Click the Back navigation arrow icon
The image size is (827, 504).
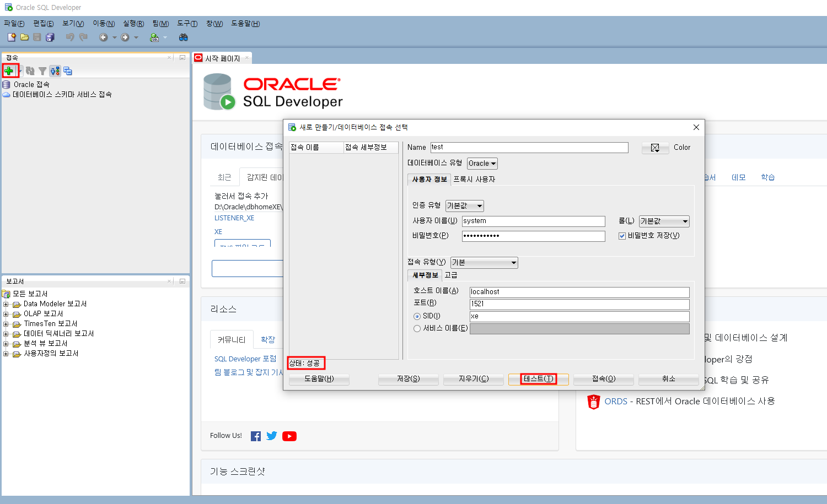(x=103, y=37)
